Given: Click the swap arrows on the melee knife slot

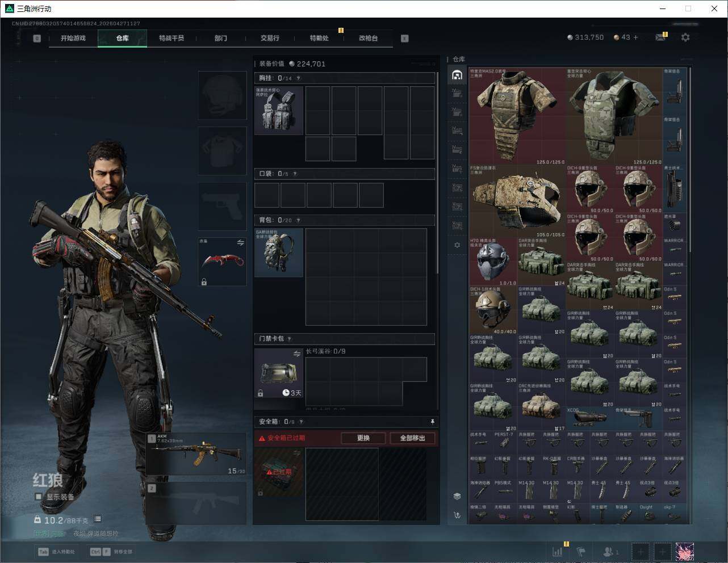Looking at the screenshot, I should (x=240, y=243).
